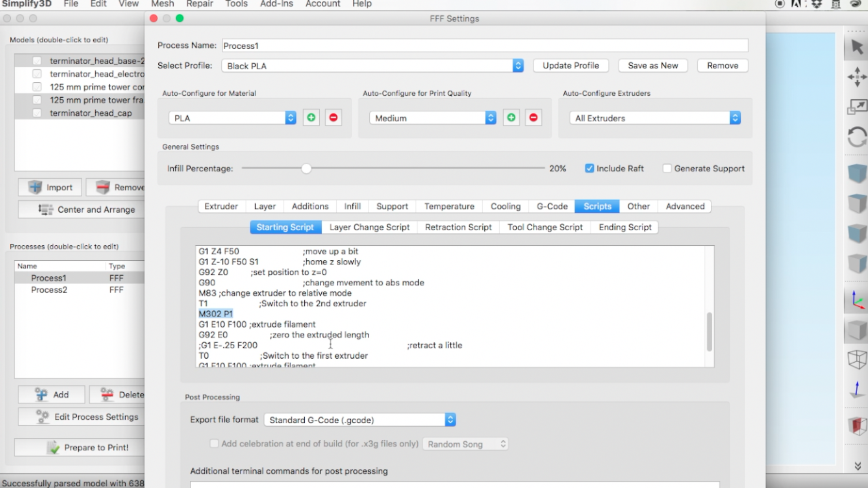
Task: Select the arrow selection tool in right toolbar
Action: (x=857, y=47)
